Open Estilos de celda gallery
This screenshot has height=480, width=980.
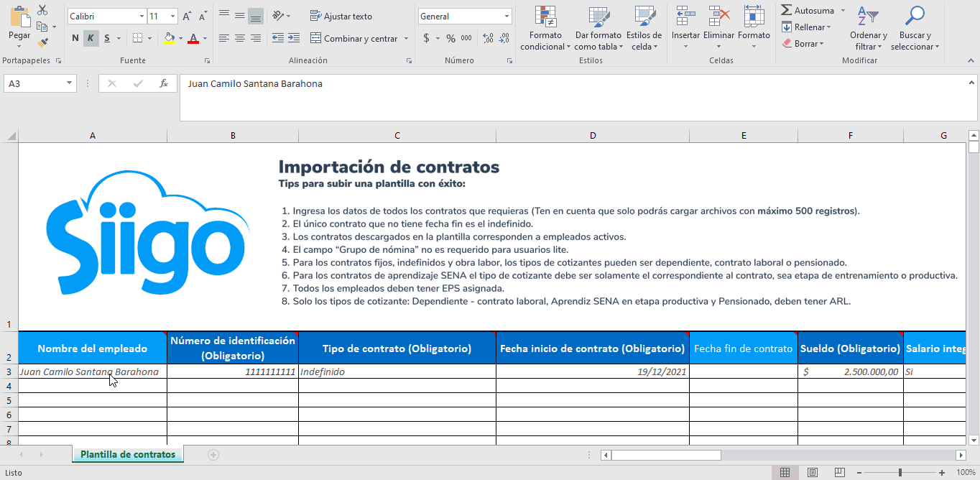point(644,28)
